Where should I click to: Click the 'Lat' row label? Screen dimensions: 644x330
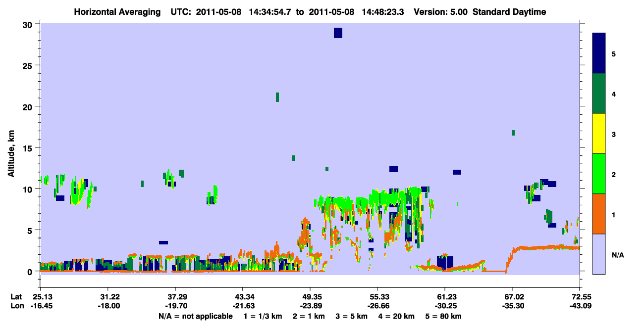pos(16,297)
